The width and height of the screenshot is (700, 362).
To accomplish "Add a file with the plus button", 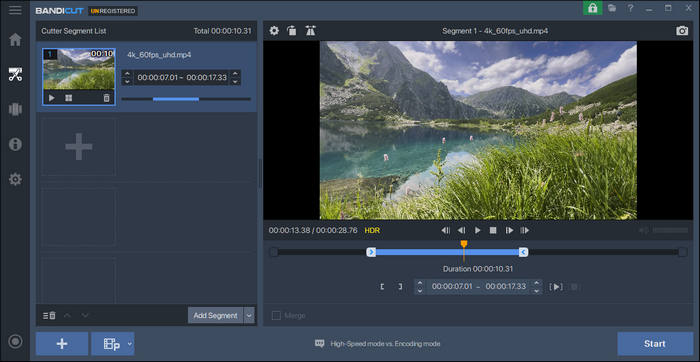I will [x=62, y=344].
